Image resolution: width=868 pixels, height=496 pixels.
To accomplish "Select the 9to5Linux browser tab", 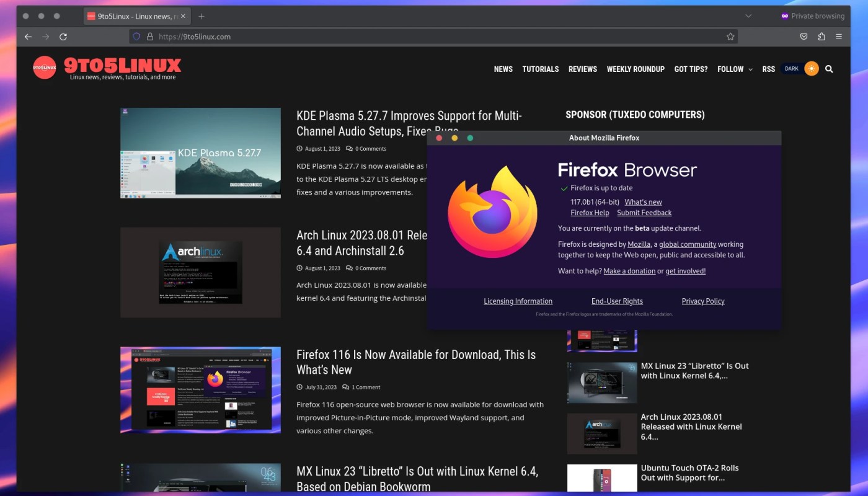I will 138,16.
